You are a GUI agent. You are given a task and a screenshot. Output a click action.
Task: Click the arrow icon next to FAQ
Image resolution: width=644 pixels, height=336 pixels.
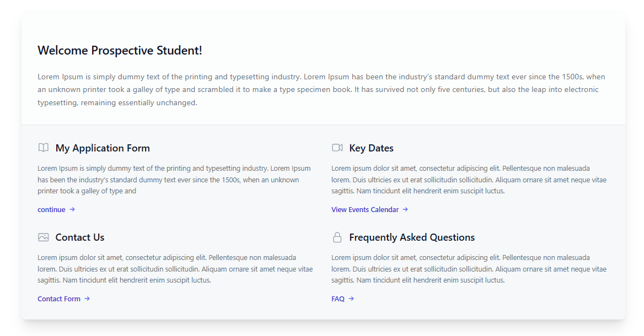[351, 299]
